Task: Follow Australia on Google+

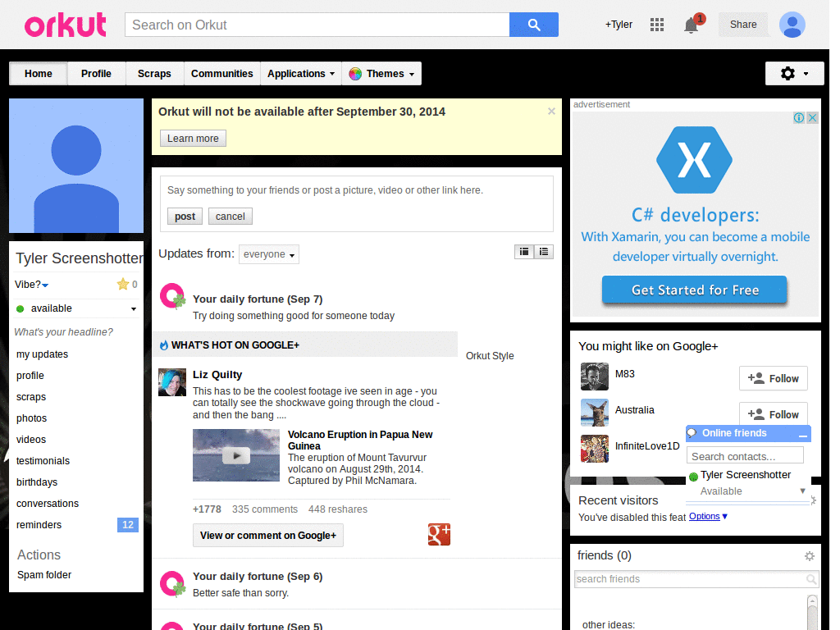Action: click(x=773, y=414)
